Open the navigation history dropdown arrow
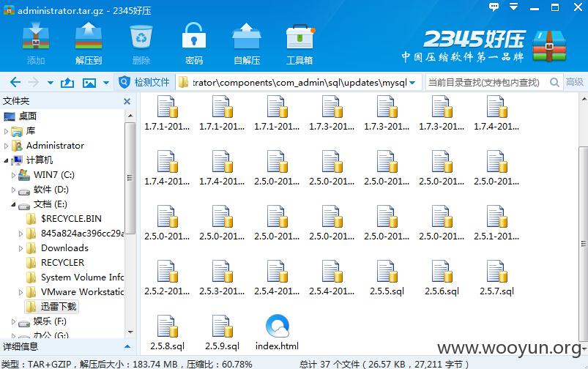This screenshot has width=588, height=369. pos(51,83)
